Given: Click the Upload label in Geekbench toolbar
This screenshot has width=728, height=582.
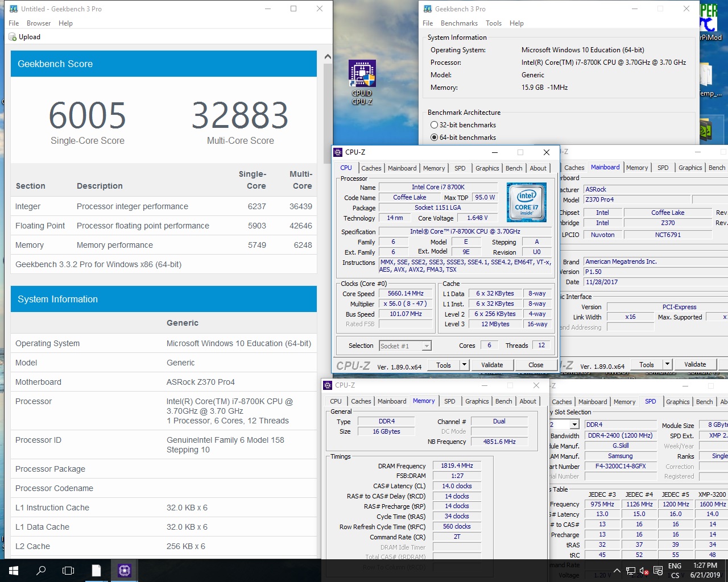Looking at the screenshot, I should click(x=30, y=37).
